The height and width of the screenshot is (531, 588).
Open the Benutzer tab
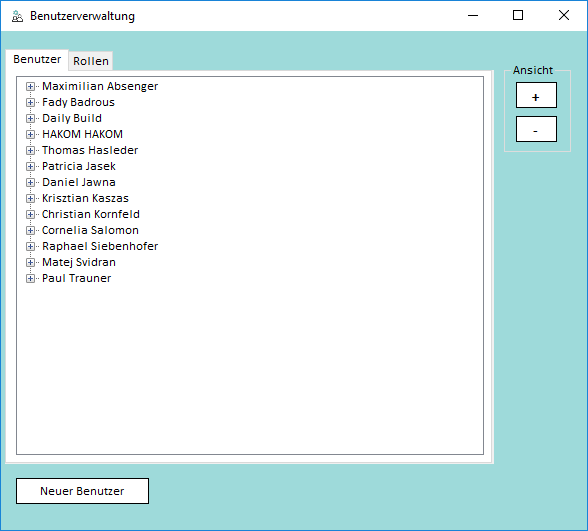tap(37, 59)
